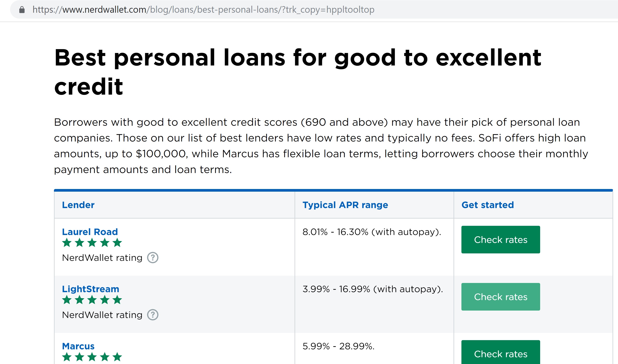Viewport: 618px width, 364px height.
Task: Open the LightStream lender link
Action: point(91,289)
